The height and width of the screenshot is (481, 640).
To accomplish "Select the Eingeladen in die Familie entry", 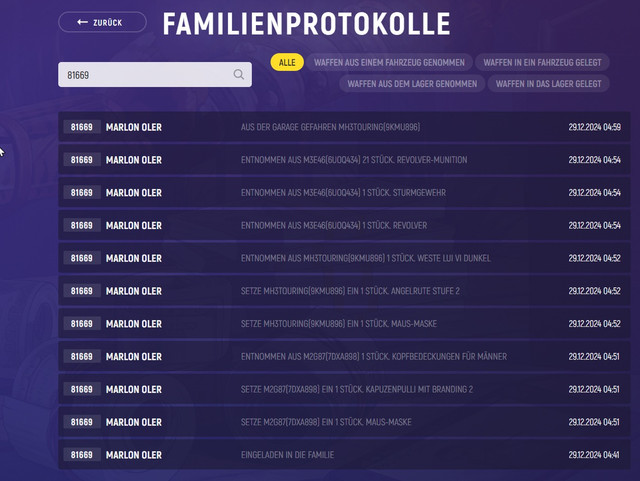I will 344,454.
